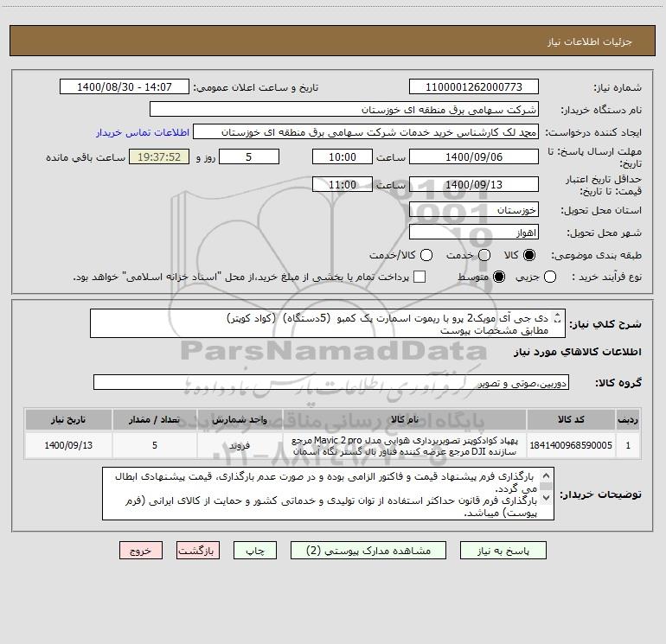
Task: Click the general need description text box
Action: click(x=328, y=323)
